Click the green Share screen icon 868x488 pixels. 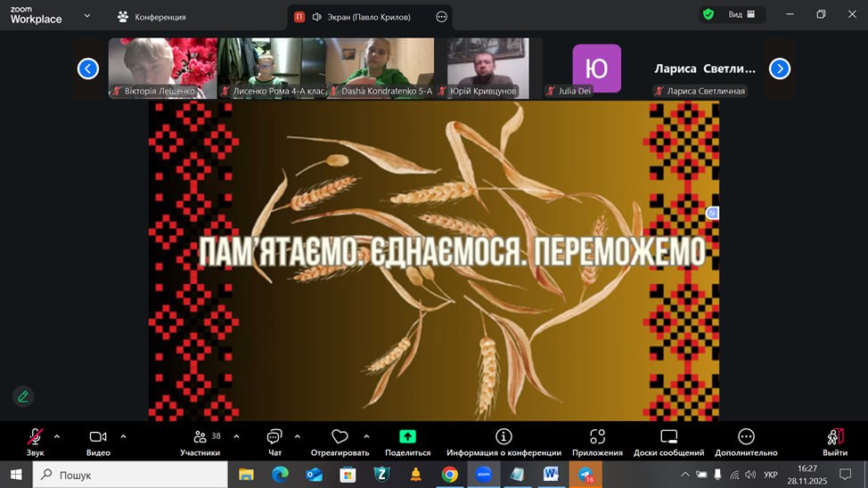click(x=407, y=436)
